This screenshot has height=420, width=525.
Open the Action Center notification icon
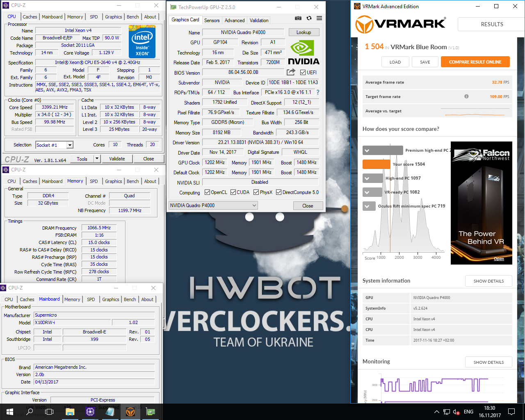click(x=511, y=412)
